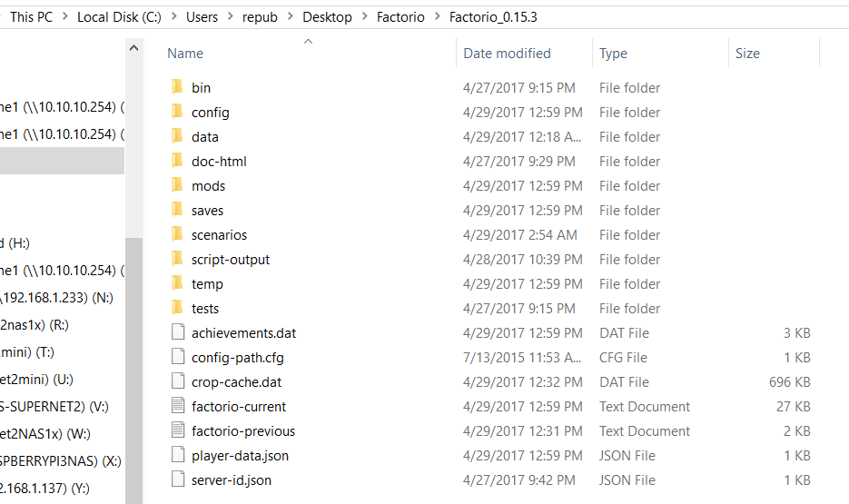This screenshot has width=849, height=504.
Task: Click the CFG File type cell
Action: click(x=623, y=358)
